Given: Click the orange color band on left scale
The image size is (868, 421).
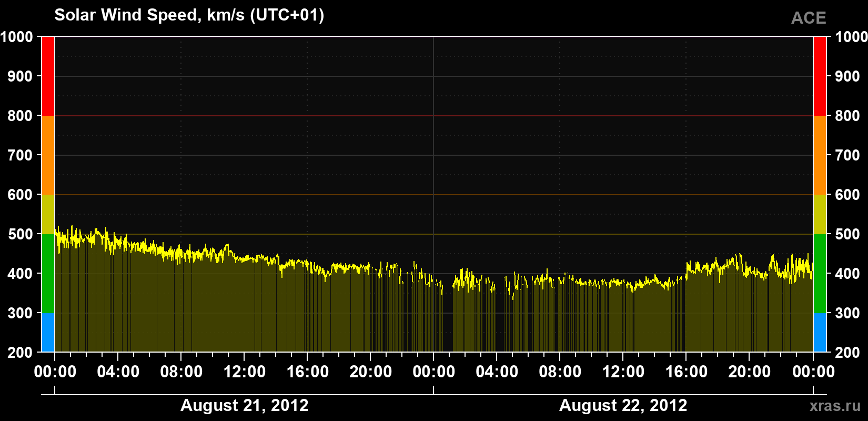Looking at the screenshot, I should pos(48,155).
